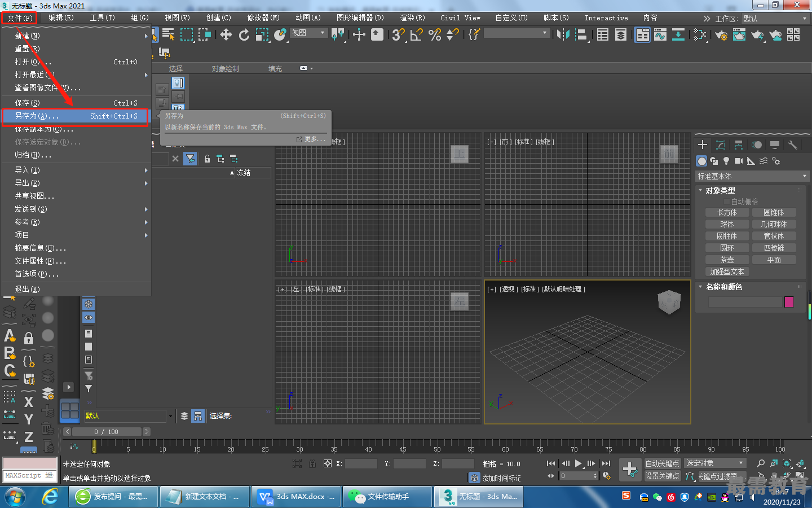812x508 pixels.
Task: Open the 标准基本体 dropdown
Action: click(753, 176)
